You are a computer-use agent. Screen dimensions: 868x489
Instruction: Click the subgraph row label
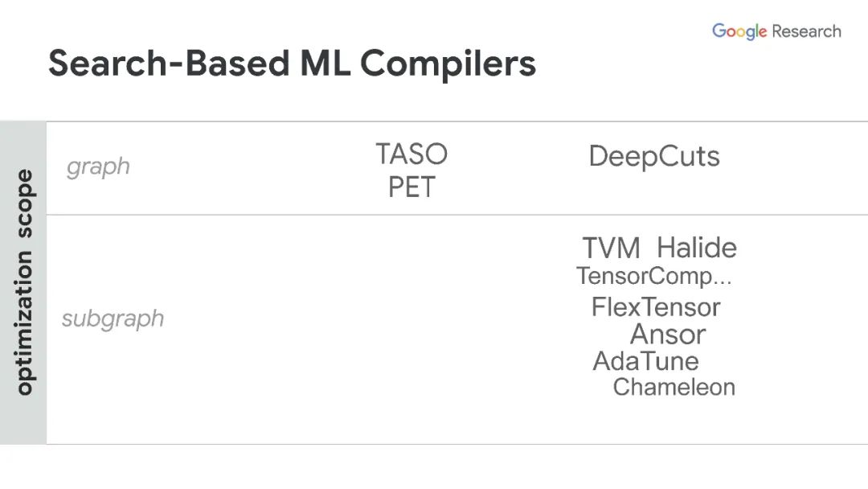point(113,319)
